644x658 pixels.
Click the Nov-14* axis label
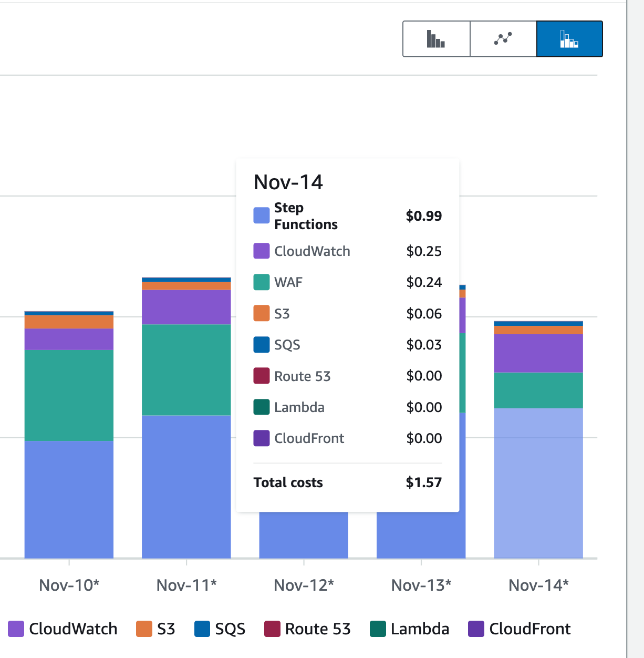(539, 585)
